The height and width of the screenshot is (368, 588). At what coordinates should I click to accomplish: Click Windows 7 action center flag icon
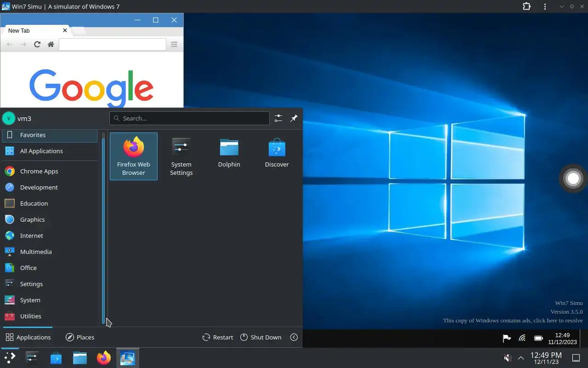pos(507,339)
